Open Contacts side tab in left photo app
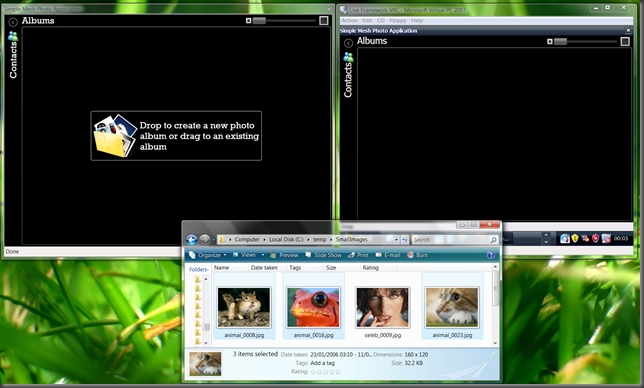 [13, 60]
